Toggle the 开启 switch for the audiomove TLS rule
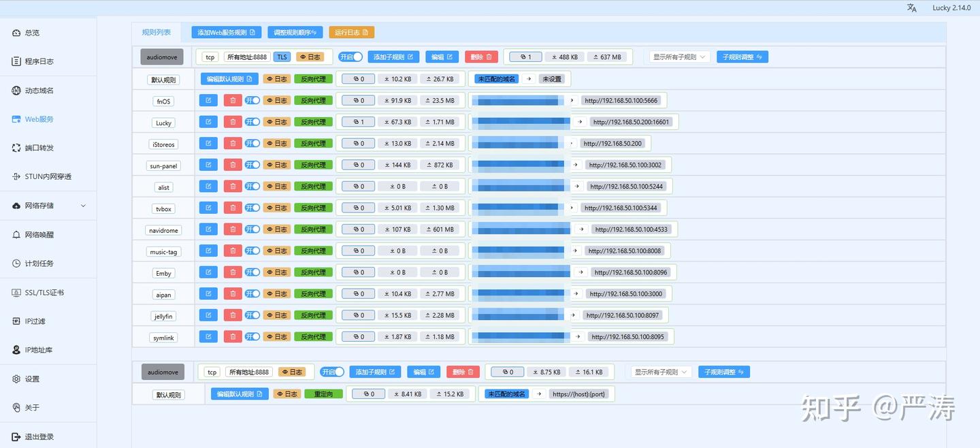Viewport: 980px width, 448px height. click(350, 57)
